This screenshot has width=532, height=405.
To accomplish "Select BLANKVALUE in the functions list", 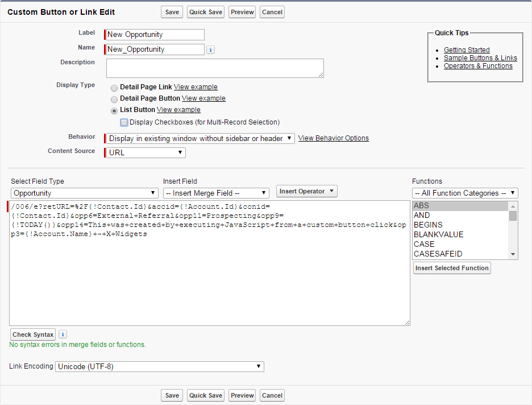I will pos(438,234).
